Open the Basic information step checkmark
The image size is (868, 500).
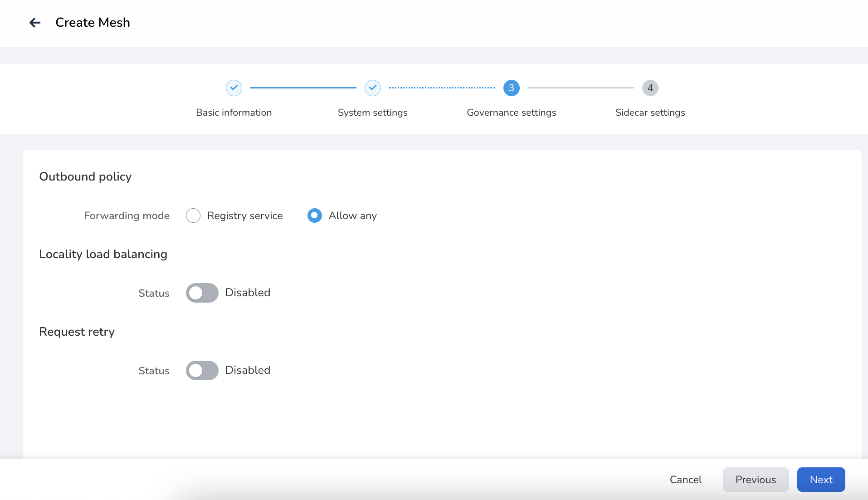click(234, 88)
